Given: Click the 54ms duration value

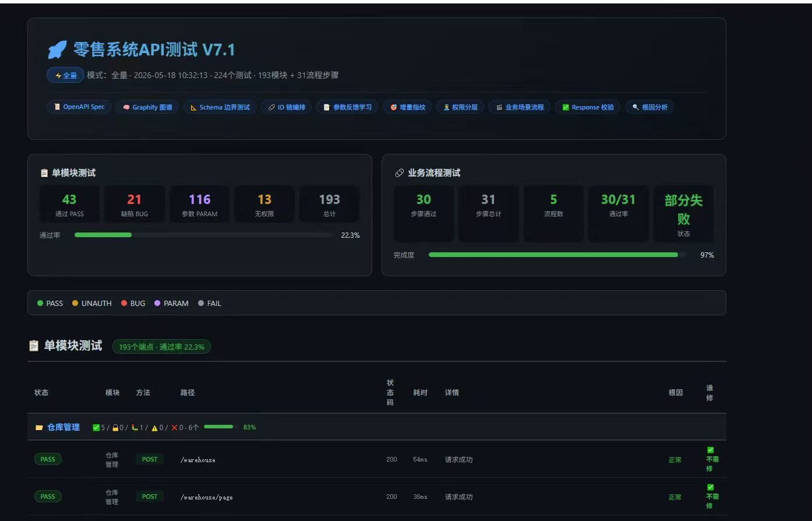Looking at the screenshot, I should pyautogui.click(x=420, y=460).
